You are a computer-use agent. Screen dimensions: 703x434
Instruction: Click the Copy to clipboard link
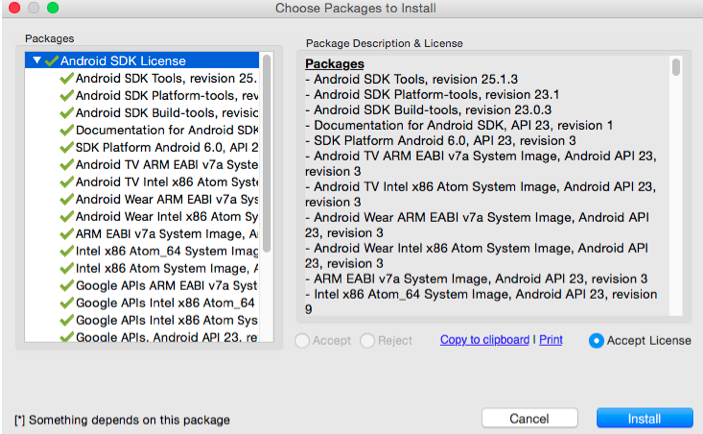[x=484, y=340]
